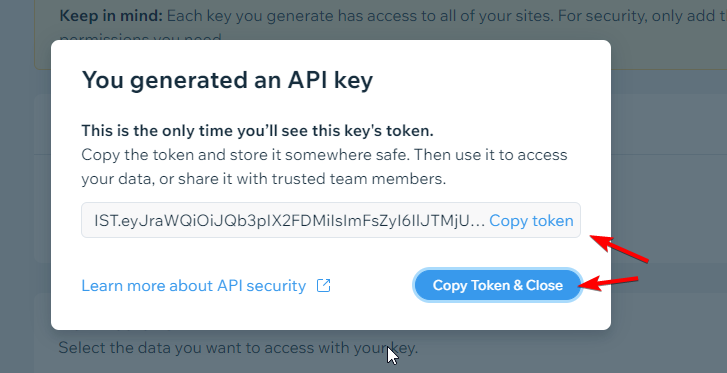Viewport: 727px width, 373px height.
Task: Open Learn more about API security link
Action: pyautogui.click(x=193, y=285)
